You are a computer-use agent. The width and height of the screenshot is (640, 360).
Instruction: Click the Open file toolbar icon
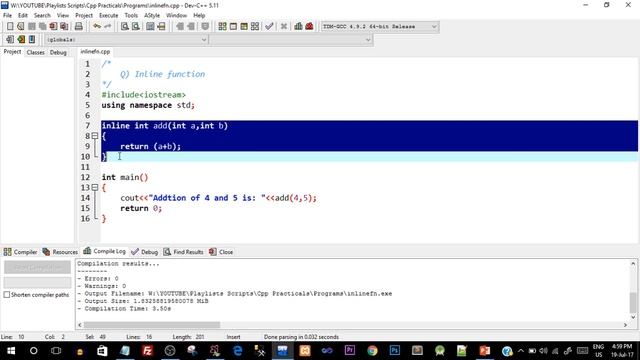(20, 27)
